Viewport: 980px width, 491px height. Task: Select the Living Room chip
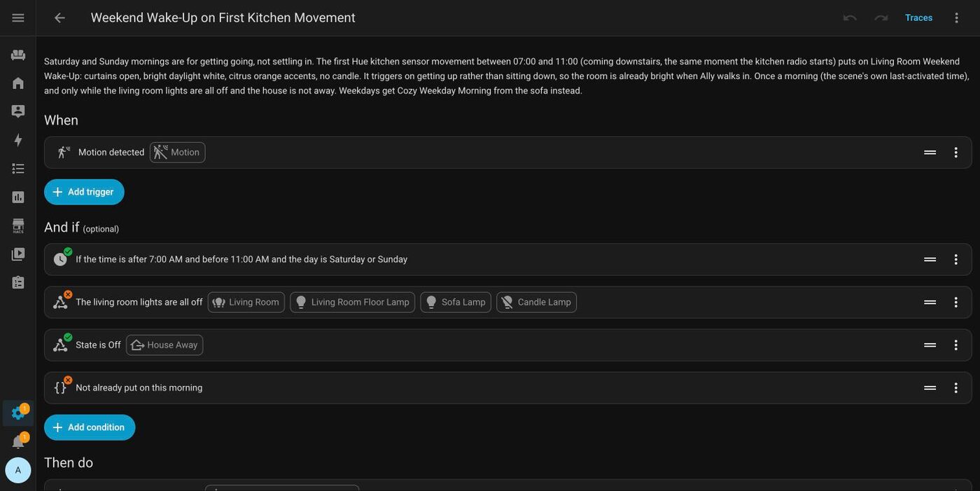coord(246,303)
